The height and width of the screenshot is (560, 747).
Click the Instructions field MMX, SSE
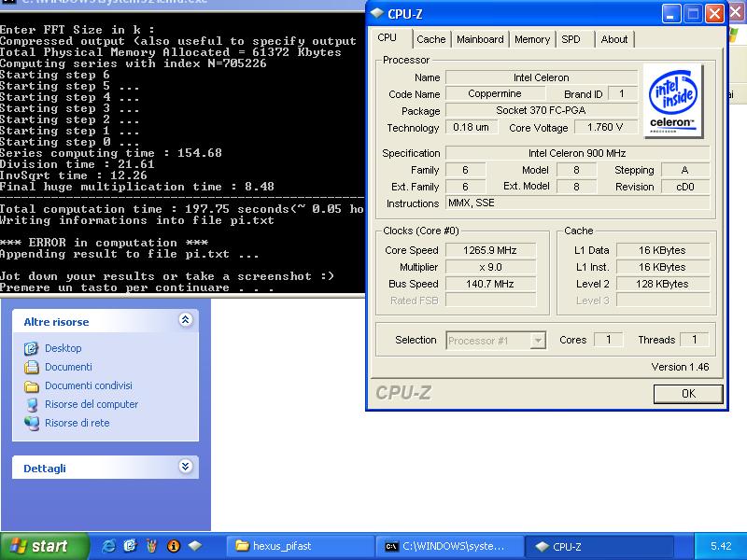tap(577, 203)
